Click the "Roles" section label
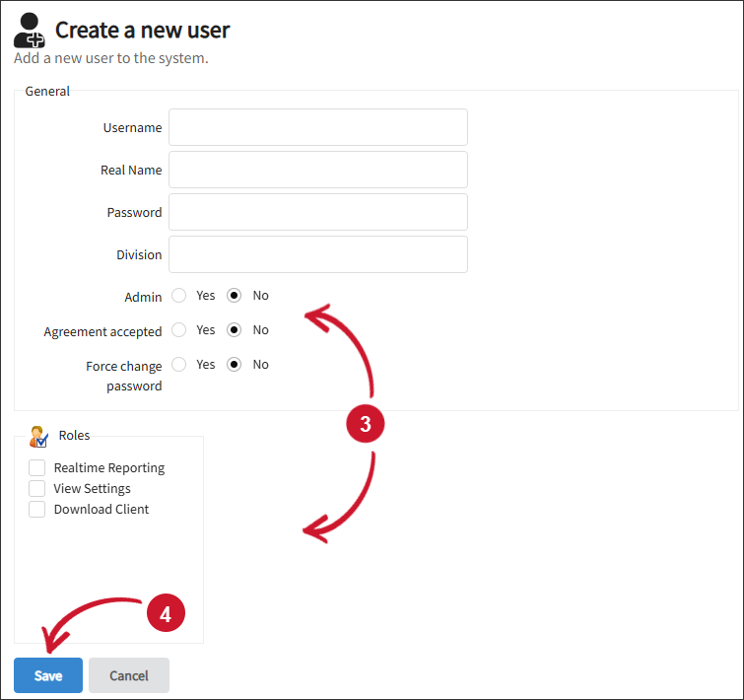 tap(74, 435)
